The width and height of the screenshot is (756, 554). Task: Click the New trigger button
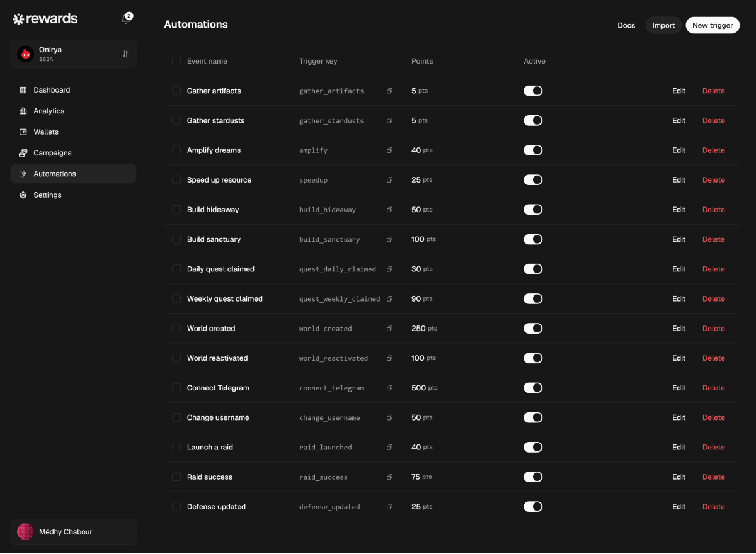713,25
